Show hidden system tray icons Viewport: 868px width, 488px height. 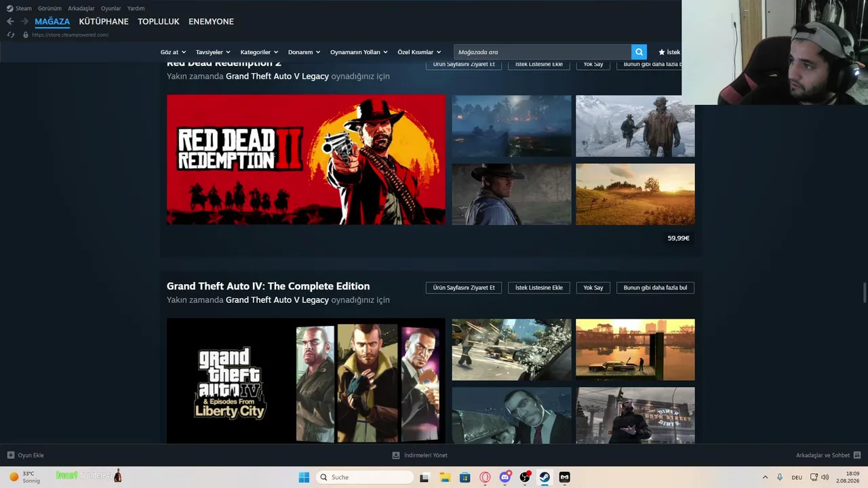pyautogui.click(x=766, y=477)
